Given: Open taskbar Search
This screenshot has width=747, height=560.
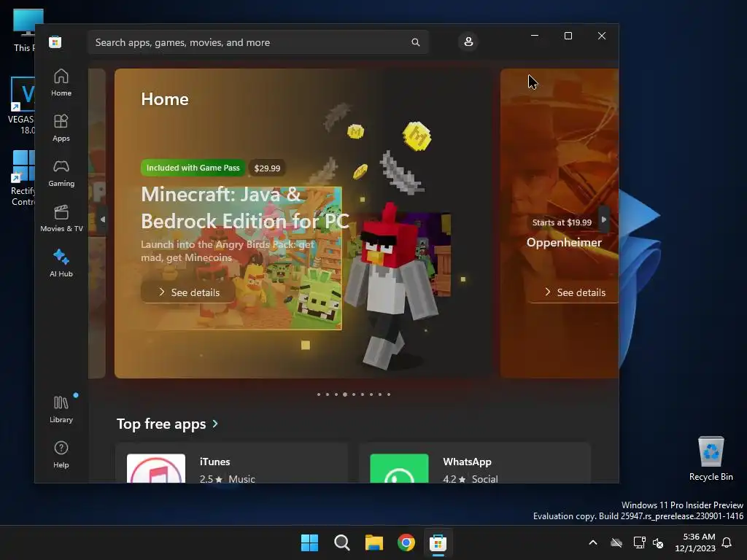Looking at the screenshot, I should click(x=341, y=542).
